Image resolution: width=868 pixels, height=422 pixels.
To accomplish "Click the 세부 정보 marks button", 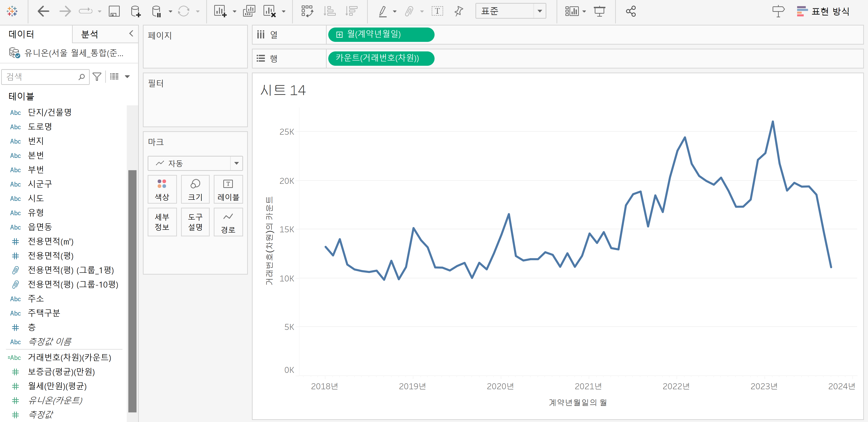I will pyautogui.click(x=162, y=222).
